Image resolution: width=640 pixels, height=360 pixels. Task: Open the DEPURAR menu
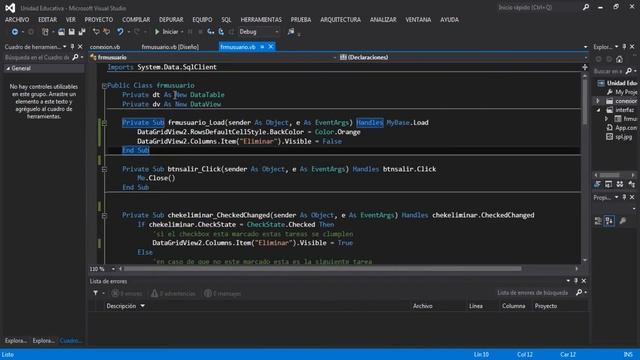point(171,20)
